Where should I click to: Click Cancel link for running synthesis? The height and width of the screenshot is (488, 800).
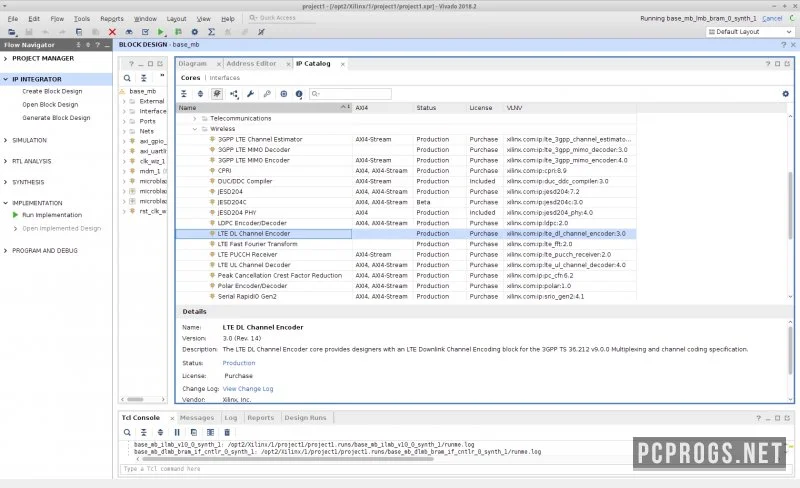click(x=772, y=18)
